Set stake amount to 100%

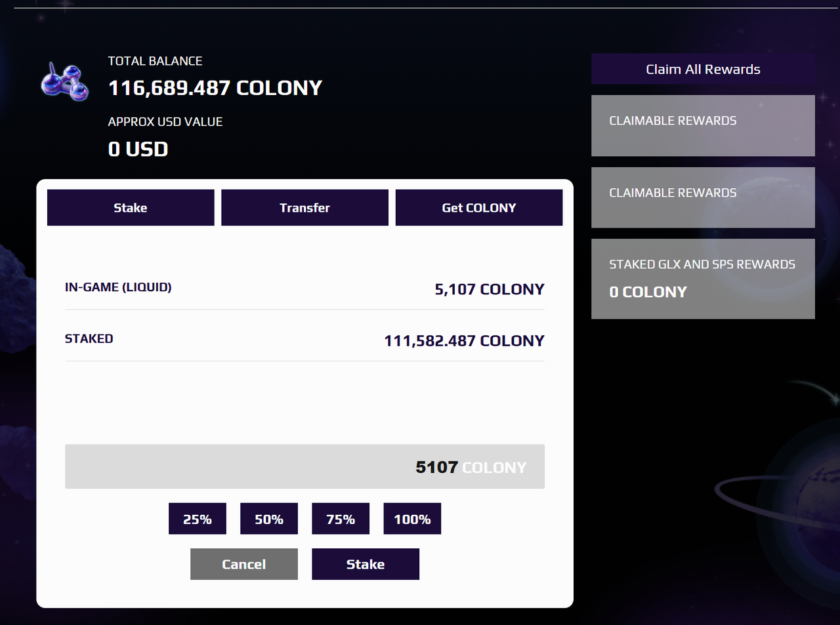(412, 519)
